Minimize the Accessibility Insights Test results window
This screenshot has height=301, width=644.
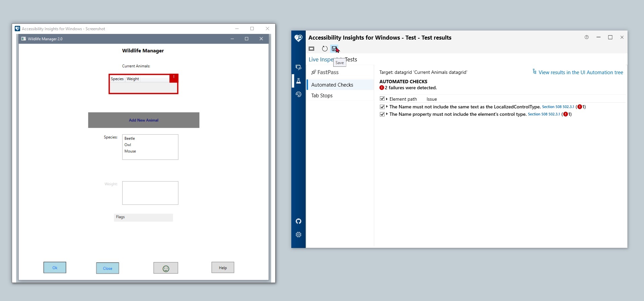pyautogui.click(x=598, y=37)
